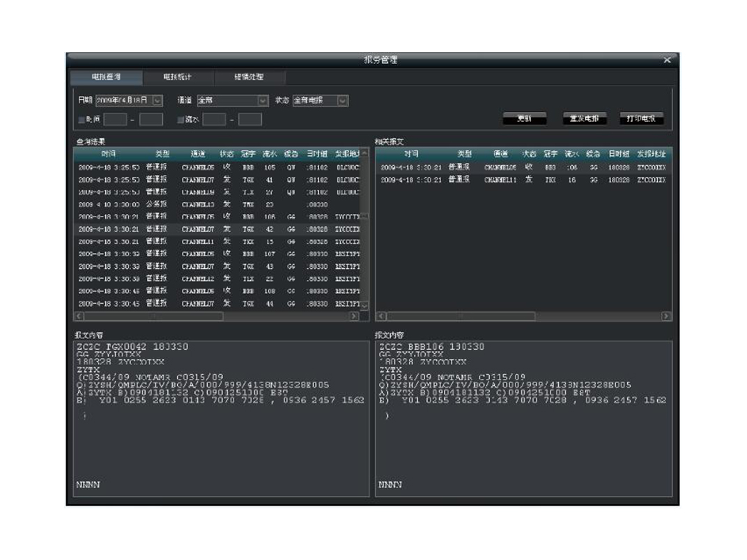Select the CHANNEL05 row with serial 105
747x560 pixels.
[217, 168]
